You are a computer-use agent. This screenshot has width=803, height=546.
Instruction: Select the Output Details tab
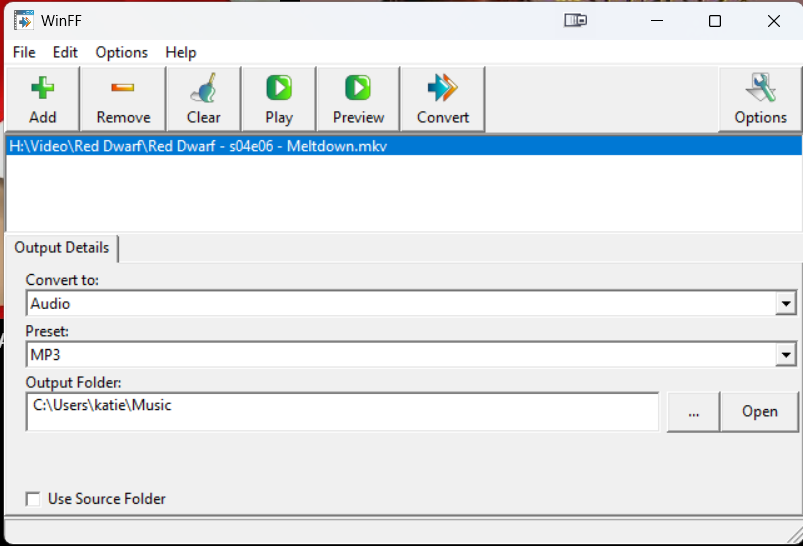coord(61,248)
